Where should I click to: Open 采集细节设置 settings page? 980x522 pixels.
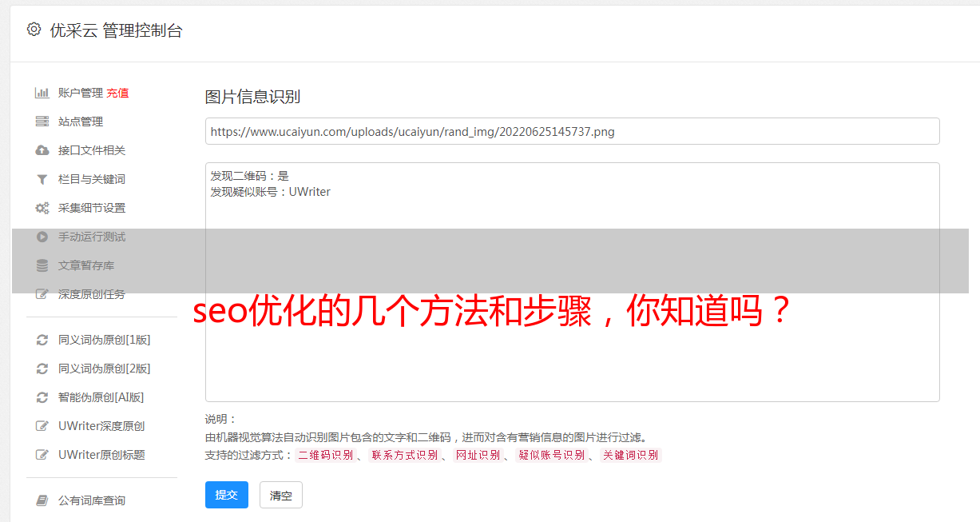(92, 208)
